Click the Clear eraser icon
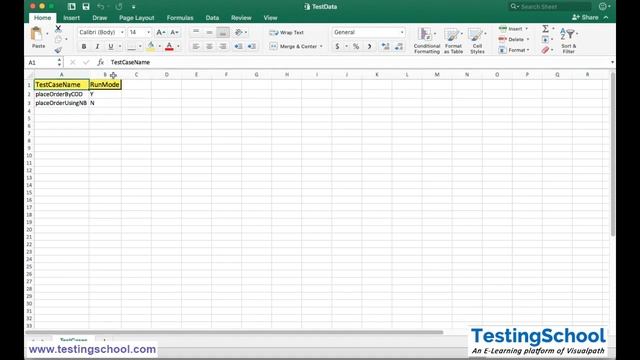Viewport: 640px width, 360px height. (x=545, y=50)
